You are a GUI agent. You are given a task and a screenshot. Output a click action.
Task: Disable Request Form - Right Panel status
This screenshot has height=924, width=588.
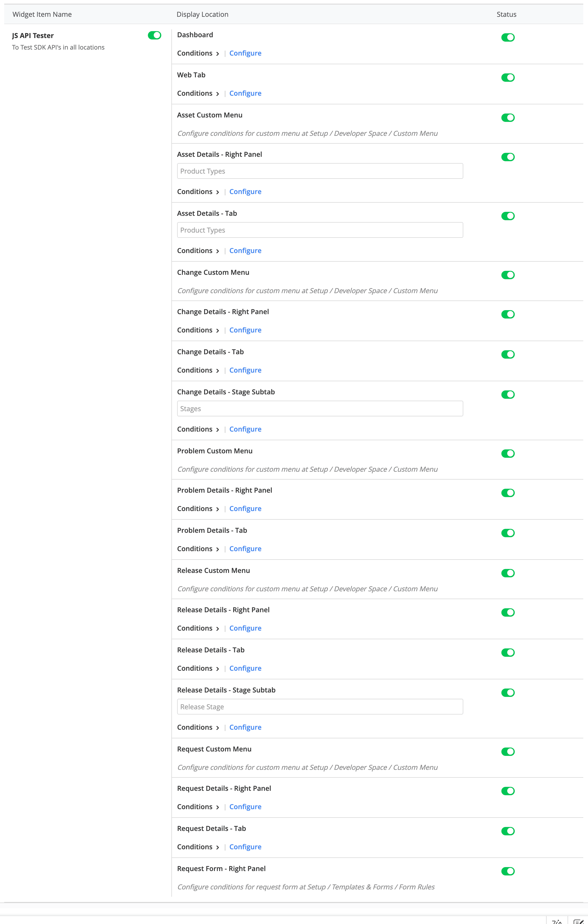pyautogui.click(x=508, y=871)
